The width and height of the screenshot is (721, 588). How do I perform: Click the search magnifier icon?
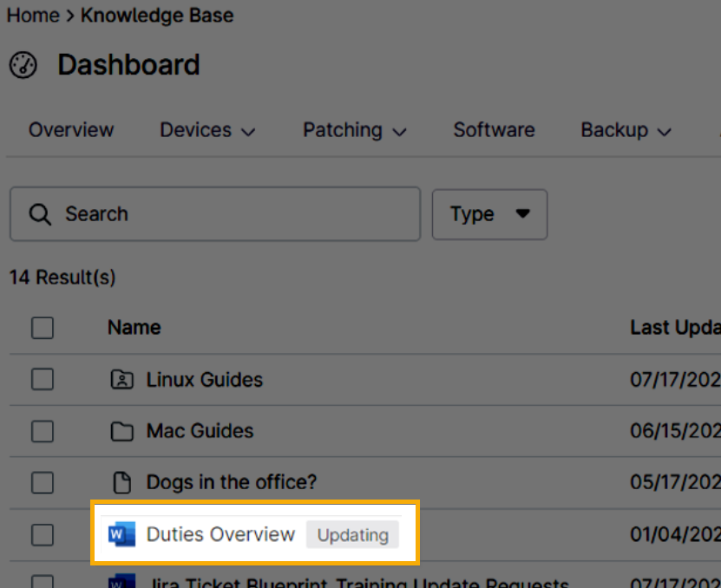point(40,214)
